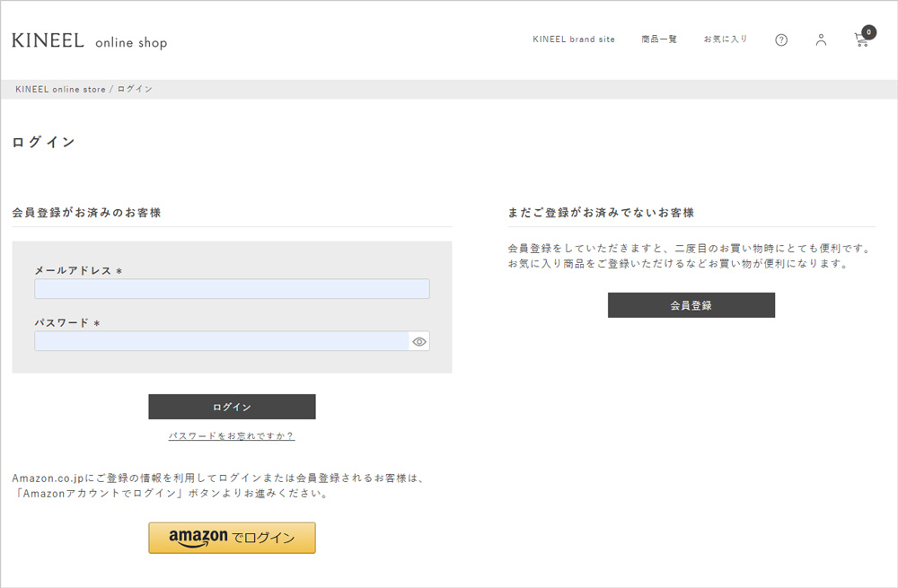898x588 pixels.
Task: Click the KINEEL online shop logo
Action: click(x=89, y=41)
